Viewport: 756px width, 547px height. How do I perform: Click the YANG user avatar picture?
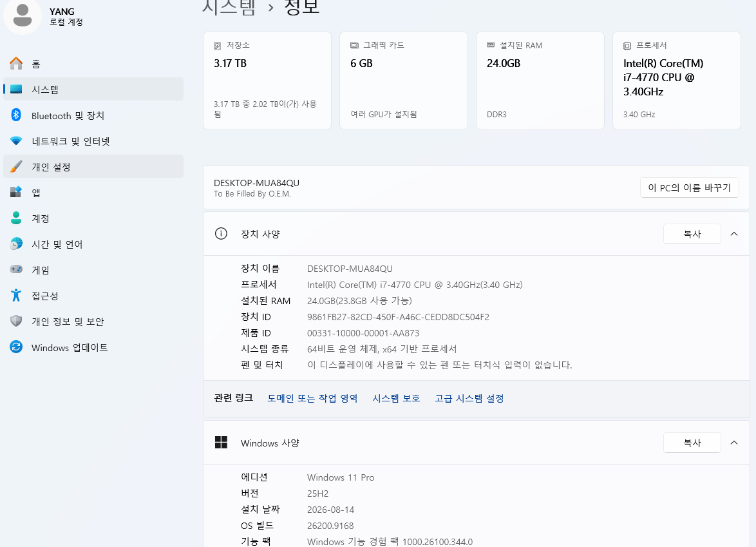click(22, 15)
